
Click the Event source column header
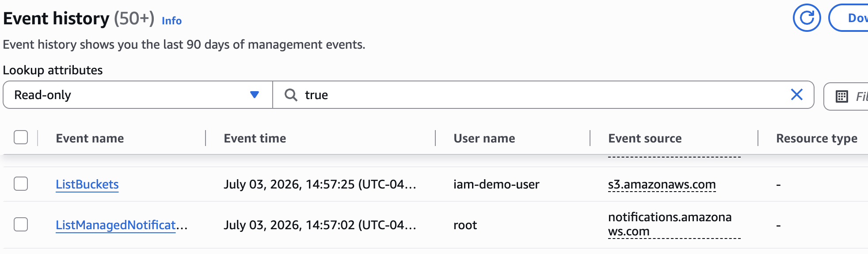[645, 139]
